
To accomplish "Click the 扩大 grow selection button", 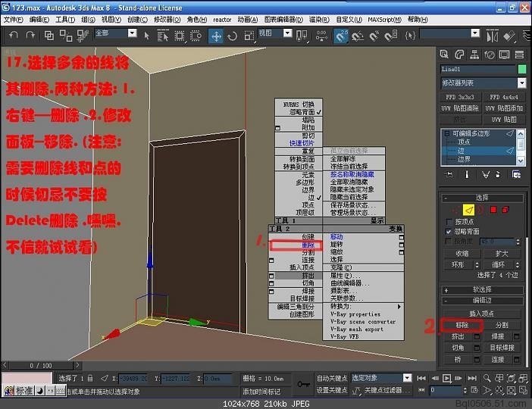I will click(x=502, y=254).
